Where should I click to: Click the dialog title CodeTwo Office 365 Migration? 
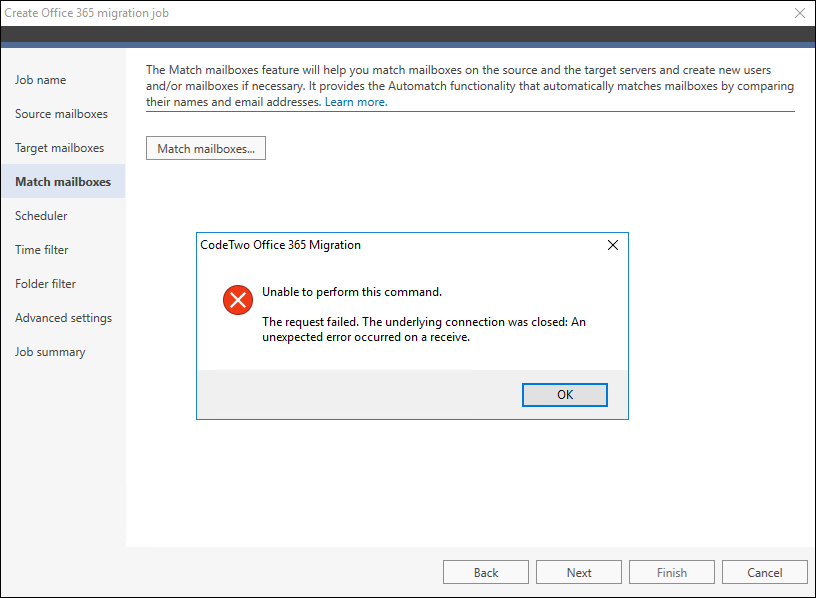pyautogui.click(x=280, y=245)
